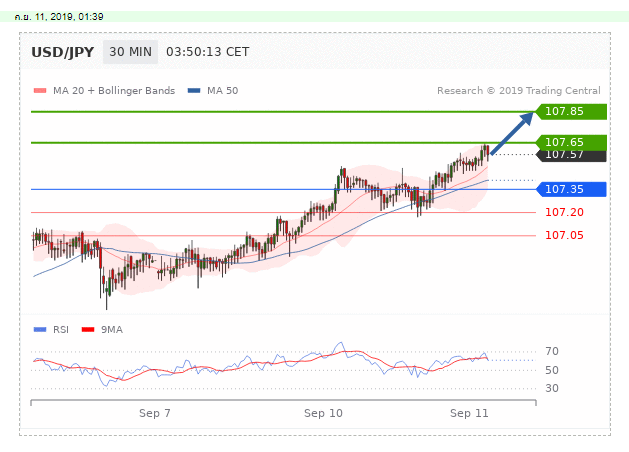Click the Research © 2019 Trading Central credit
629x452 pixels.
tap(519, 91)
